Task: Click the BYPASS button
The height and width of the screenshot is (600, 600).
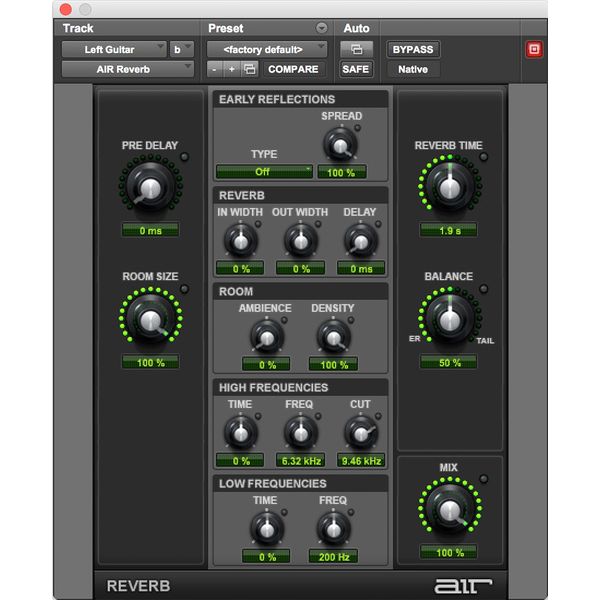Action: coord(413,49)
